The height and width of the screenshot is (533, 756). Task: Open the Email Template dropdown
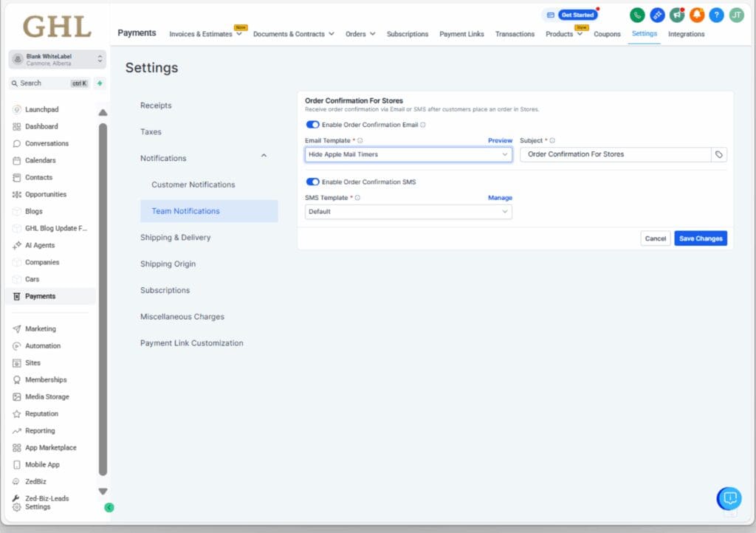click(408, 154)
